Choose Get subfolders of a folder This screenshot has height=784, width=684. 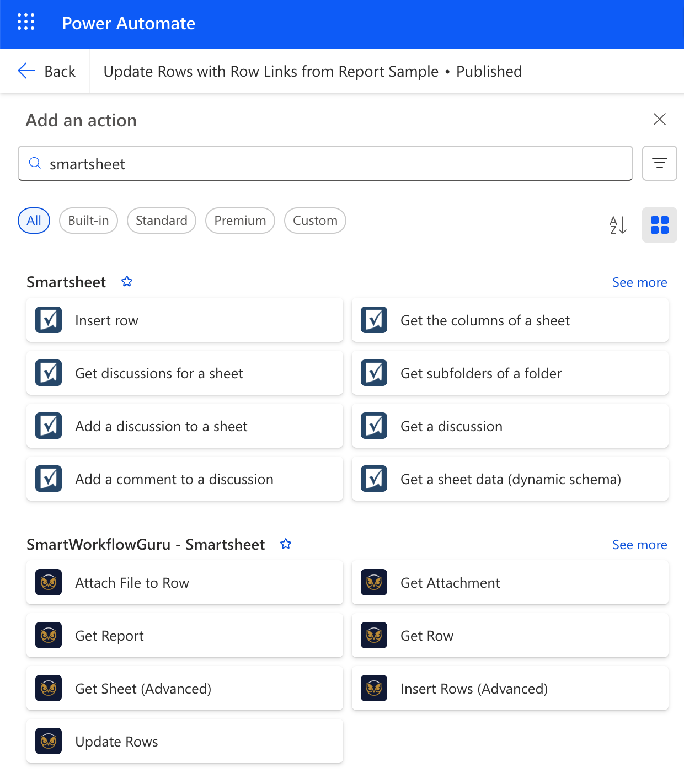tap(510, 373)
